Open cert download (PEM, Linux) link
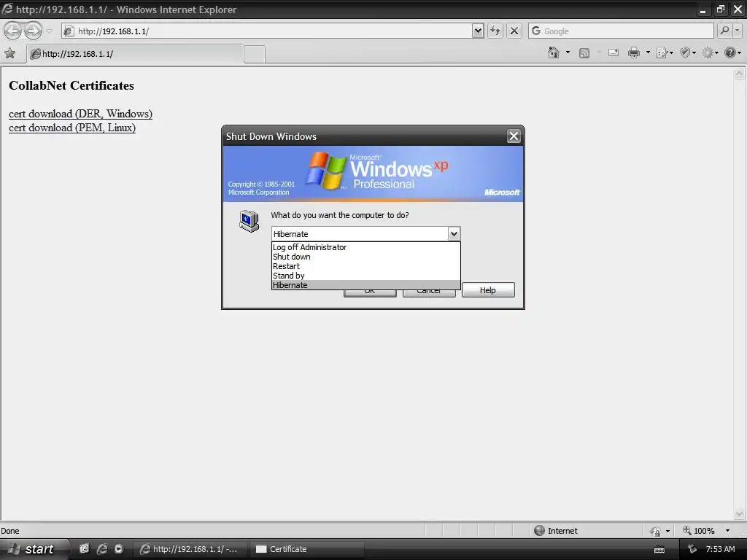 [x=72, y=128]
